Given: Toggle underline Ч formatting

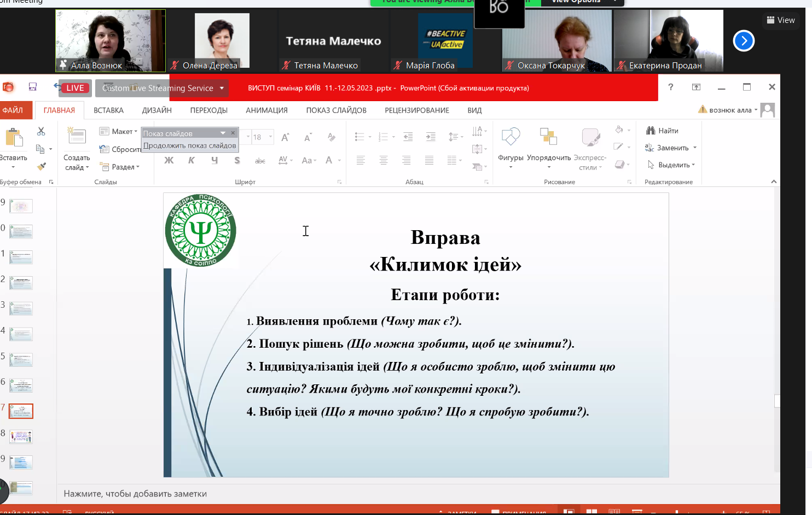Looking at the screenshot, I should pyautogui.click(x=214, y=160).
